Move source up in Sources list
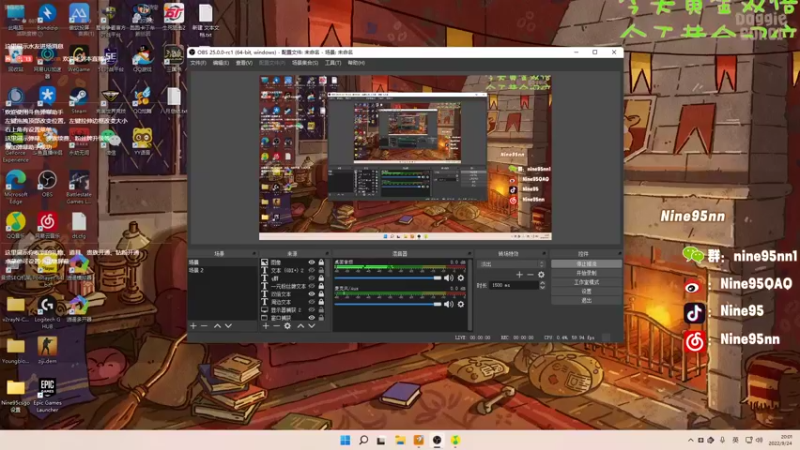 pyautogui.click(x=301, y=326)
